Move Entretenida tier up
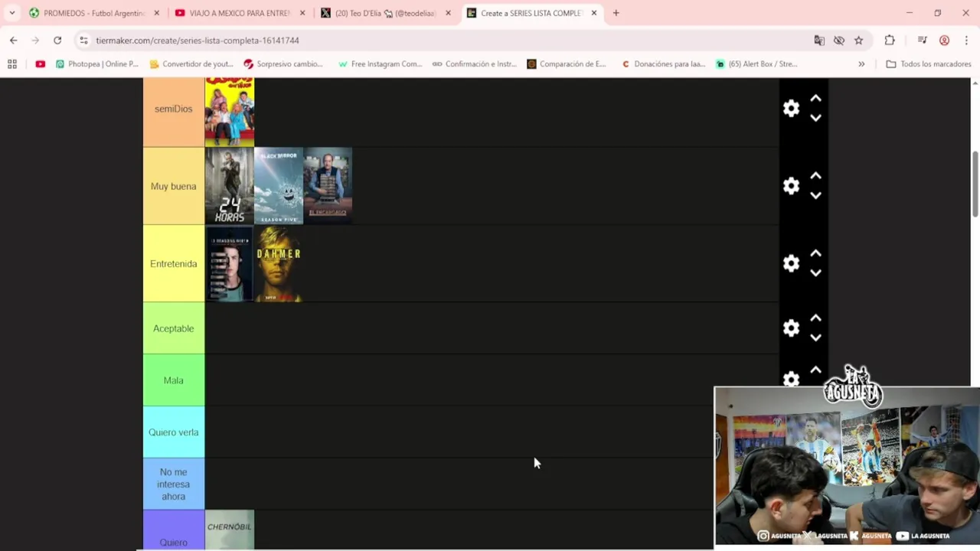Screen dimensions: 980x551 (x=815, y=253)
